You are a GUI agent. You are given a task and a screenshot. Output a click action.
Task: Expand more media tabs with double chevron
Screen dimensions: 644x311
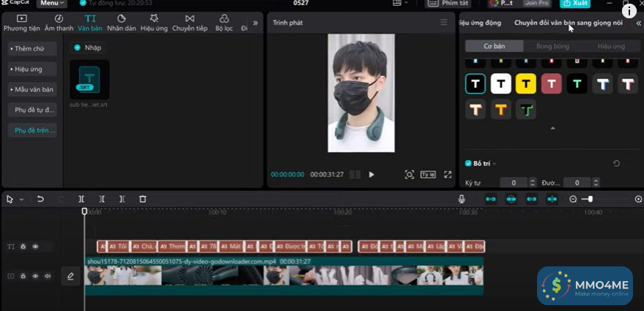point(255,23)
